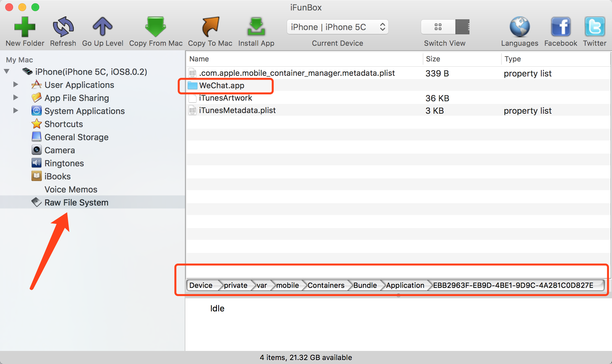Click the Idle status text

tap(217, 308)
